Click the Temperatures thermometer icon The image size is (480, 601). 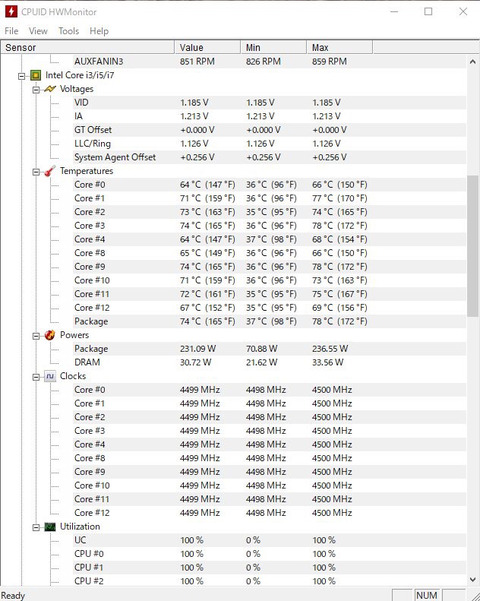coord(50,171)
